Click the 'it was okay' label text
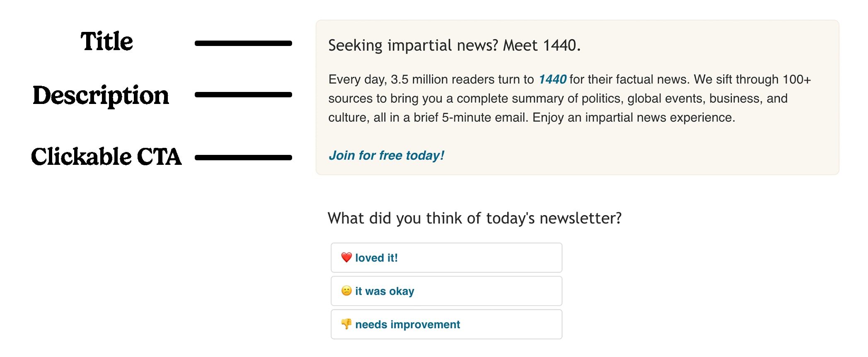This screenshot has width=868, height=357. (x=384, y=291)
